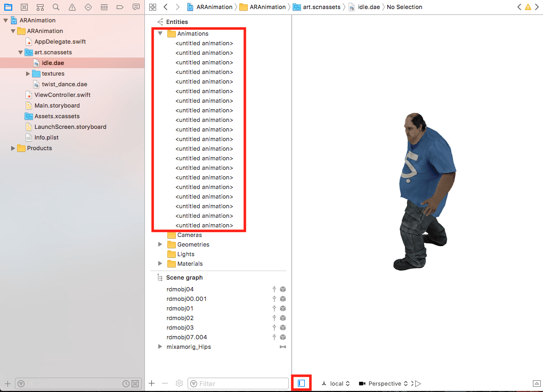Select twist_dance.dae in the navigator

pyautogui.click(x=64, y=84)
